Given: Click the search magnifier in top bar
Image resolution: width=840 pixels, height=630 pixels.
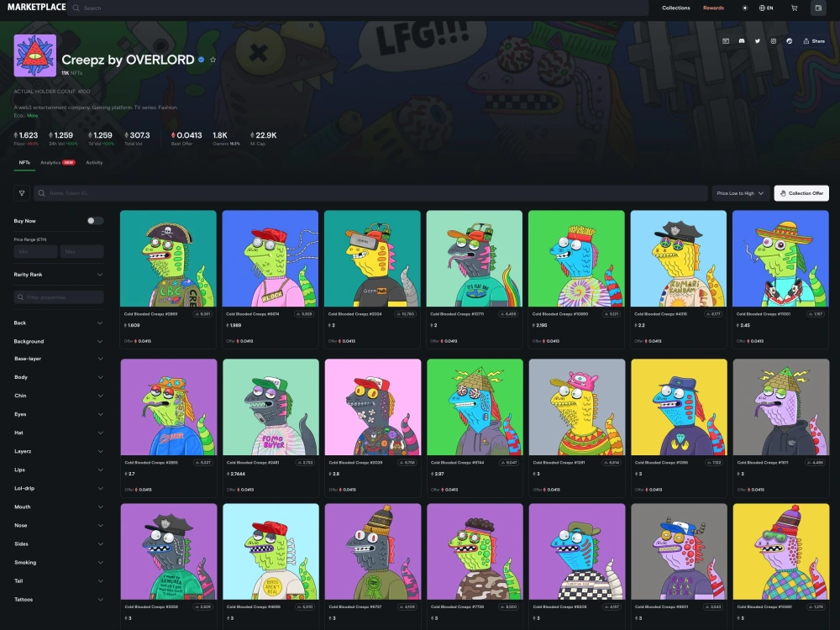Looking at the screenshot, I should tap(76, 8).
